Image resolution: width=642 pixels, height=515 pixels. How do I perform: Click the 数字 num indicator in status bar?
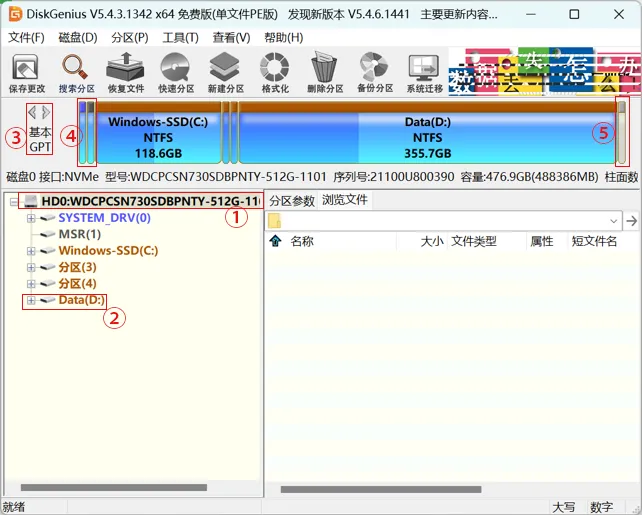click(601, 507)
